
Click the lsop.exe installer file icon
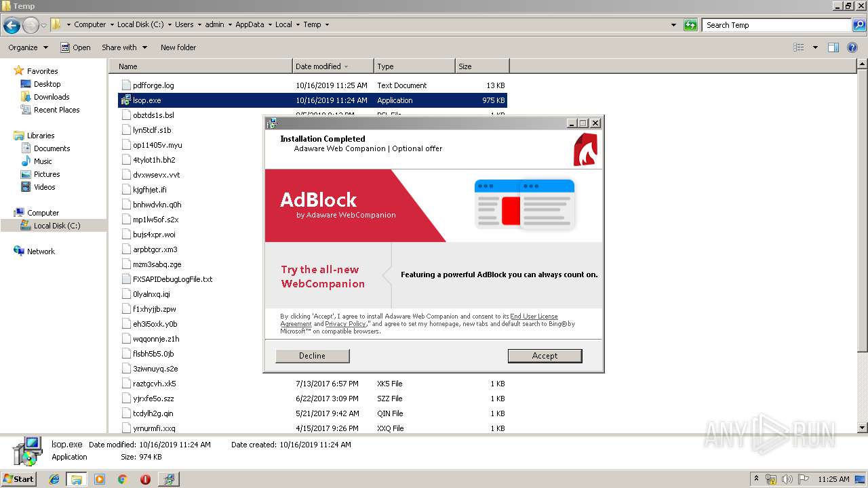[125, 100]
